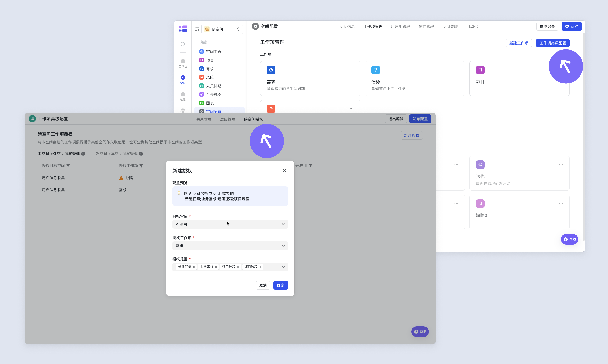Click the 退出编辑 button
The image size is (608, 364).
pos(396,119)
